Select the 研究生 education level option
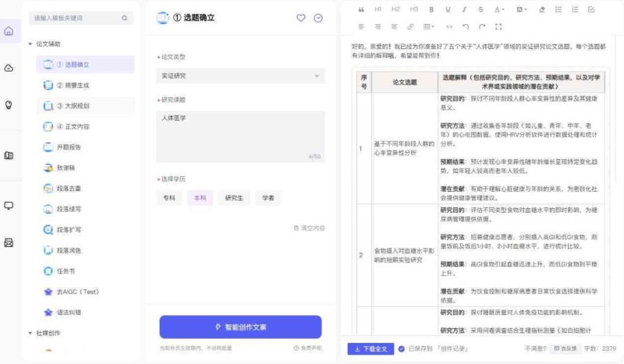624x364 pixels. pos(233,198)
